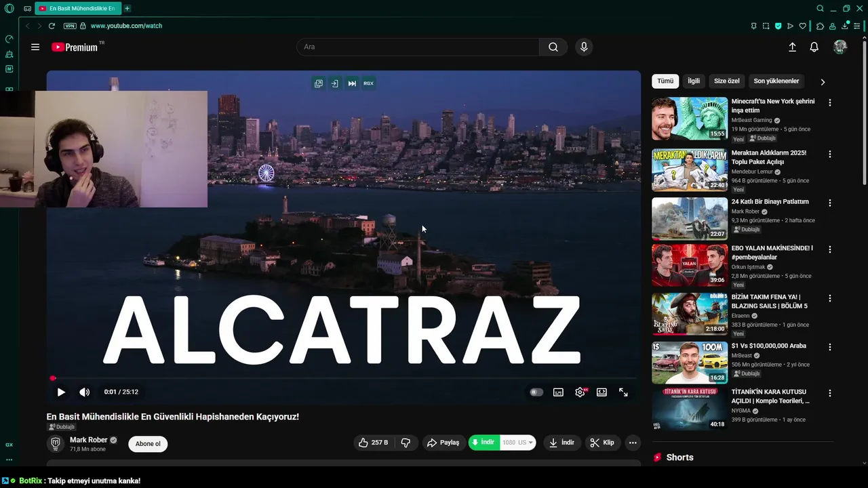This screenshot has width=868, height=488.
Task: Open Easy Setup sliders icon
Action: 856,26
